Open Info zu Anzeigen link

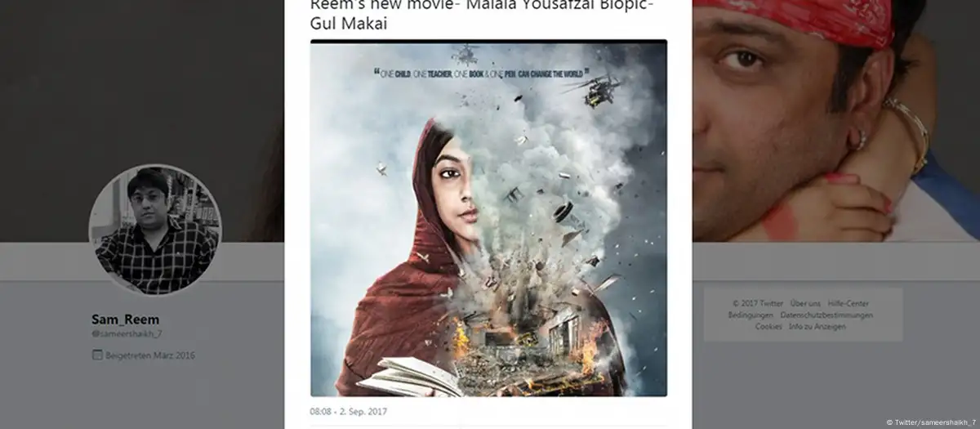tap(817, 326)
